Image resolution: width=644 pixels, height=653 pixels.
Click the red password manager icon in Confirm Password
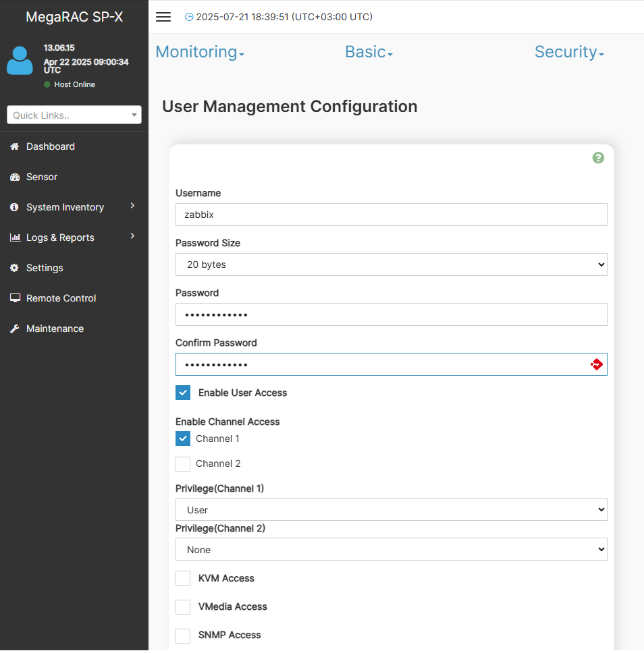597,364
